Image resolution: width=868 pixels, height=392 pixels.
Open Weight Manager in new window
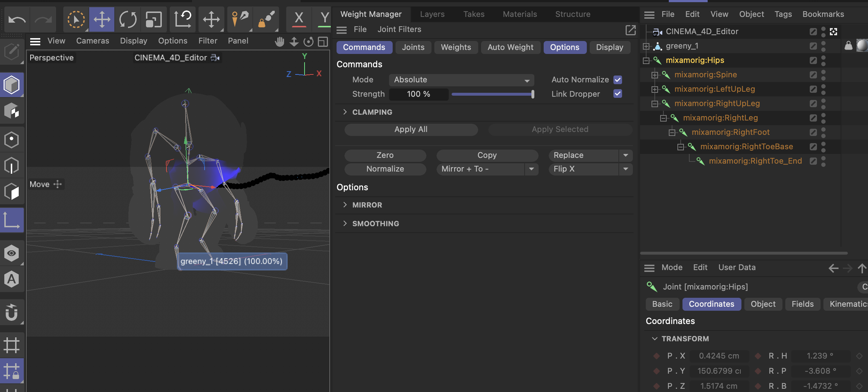coord(631,30)
